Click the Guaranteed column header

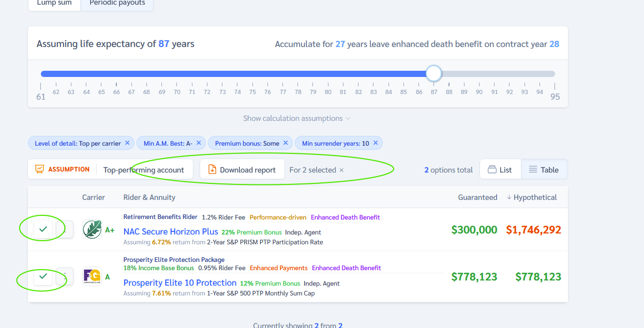[477, 197]
